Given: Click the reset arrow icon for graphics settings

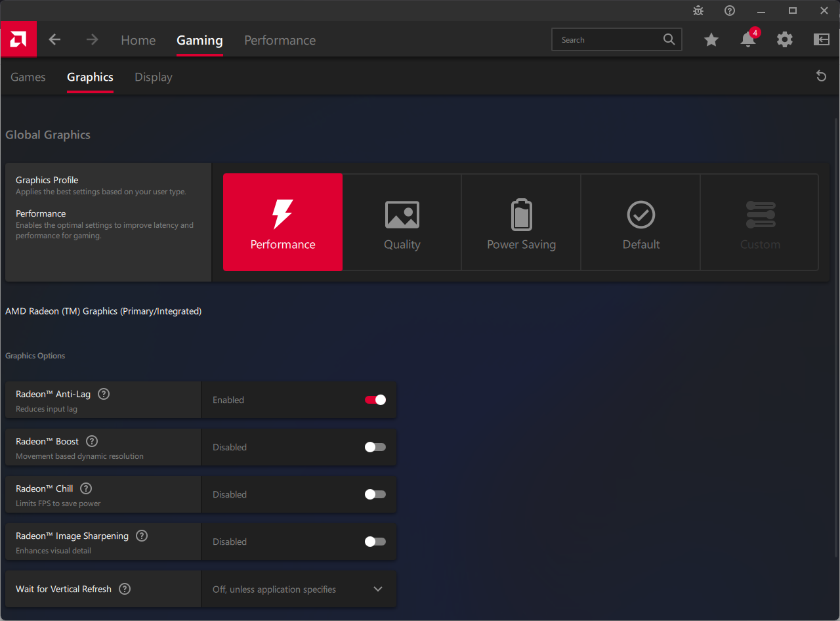Looking at the screenshot, I should 821,76.
